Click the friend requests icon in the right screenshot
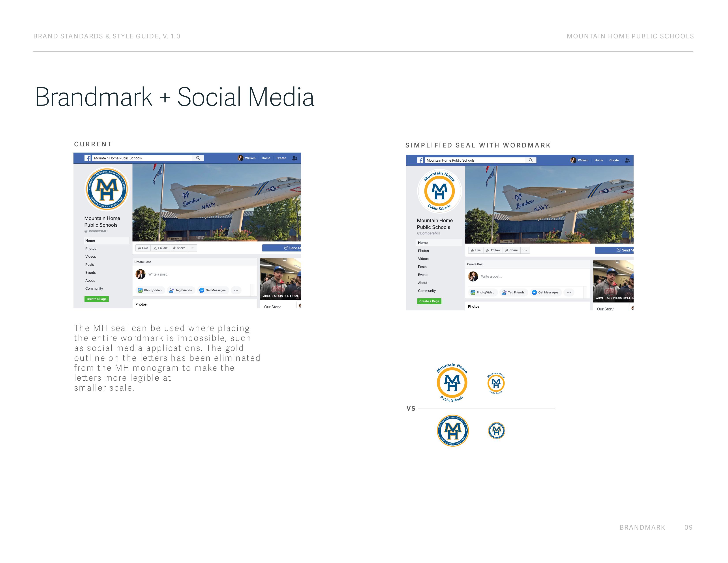This screenshot has width=728, height=563. pyautogui.click(x=627, y=161)
